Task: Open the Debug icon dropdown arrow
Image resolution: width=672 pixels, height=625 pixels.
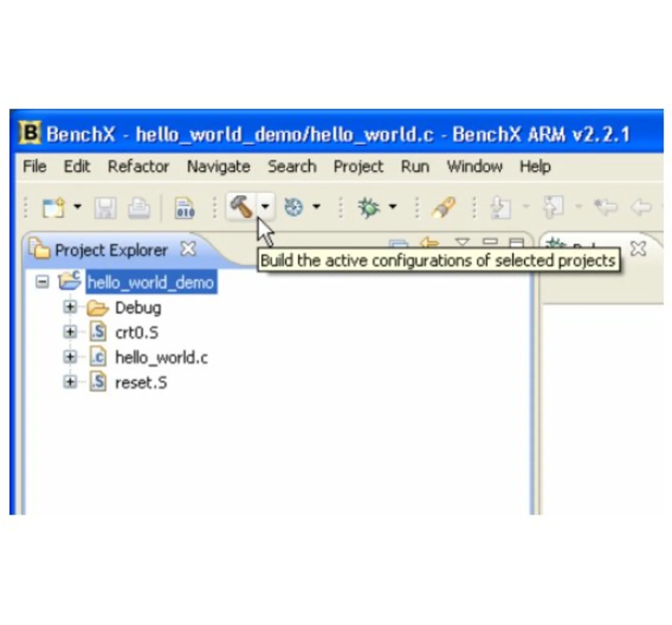Action: tap(393, 206)
